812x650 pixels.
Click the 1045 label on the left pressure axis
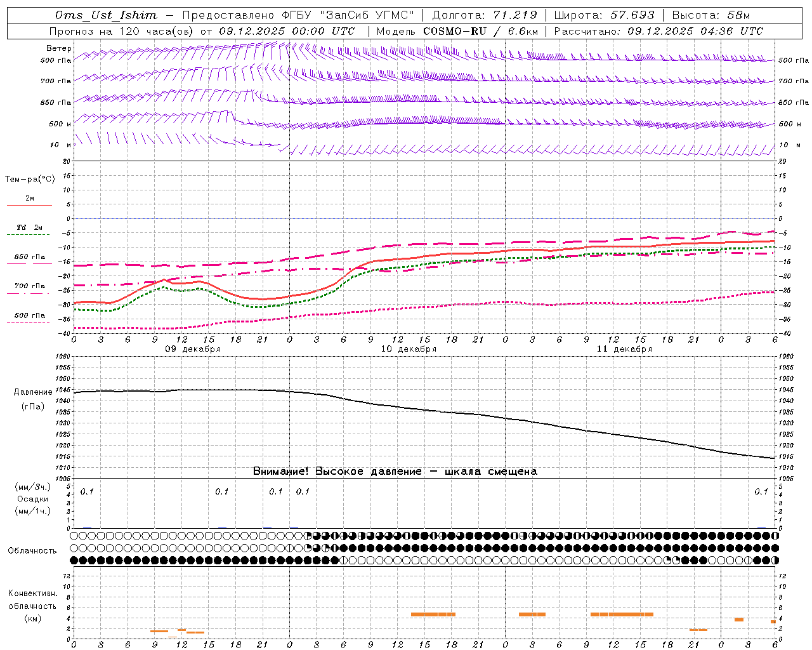(x=63, y=390)
